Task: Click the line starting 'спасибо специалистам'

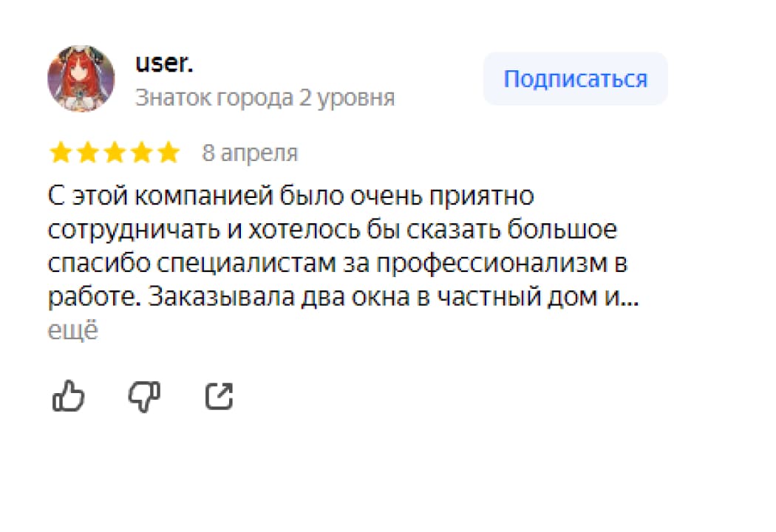Action: 337,264
